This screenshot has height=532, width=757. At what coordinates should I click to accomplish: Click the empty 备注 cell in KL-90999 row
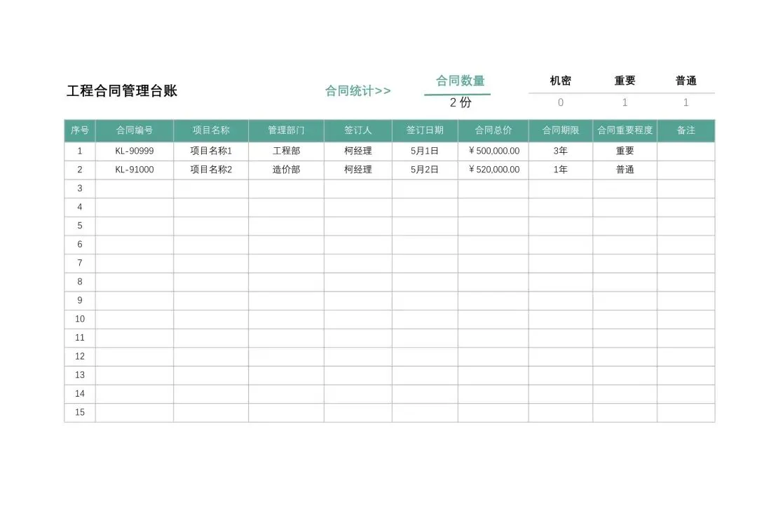(686, 151)
